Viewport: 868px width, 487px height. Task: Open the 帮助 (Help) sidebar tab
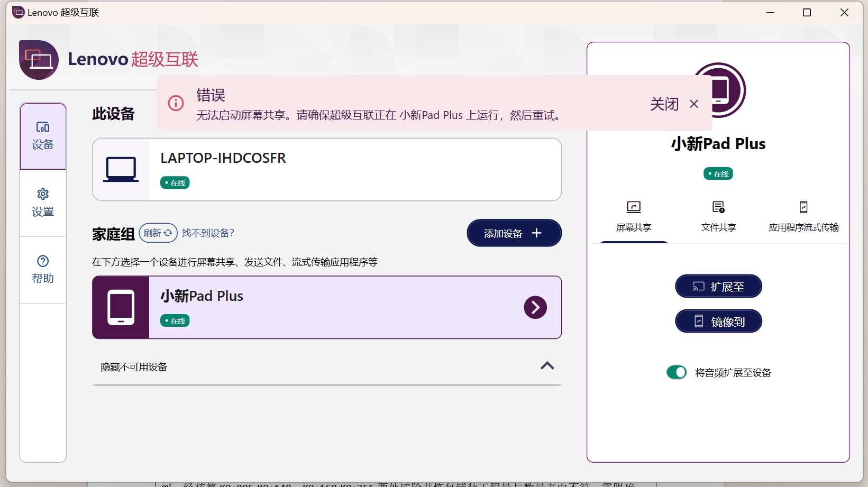(x=43, y=270)
